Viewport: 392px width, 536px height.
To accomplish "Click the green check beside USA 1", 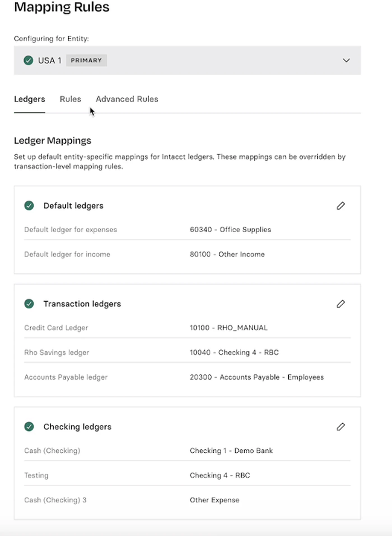I will point(28,60).
